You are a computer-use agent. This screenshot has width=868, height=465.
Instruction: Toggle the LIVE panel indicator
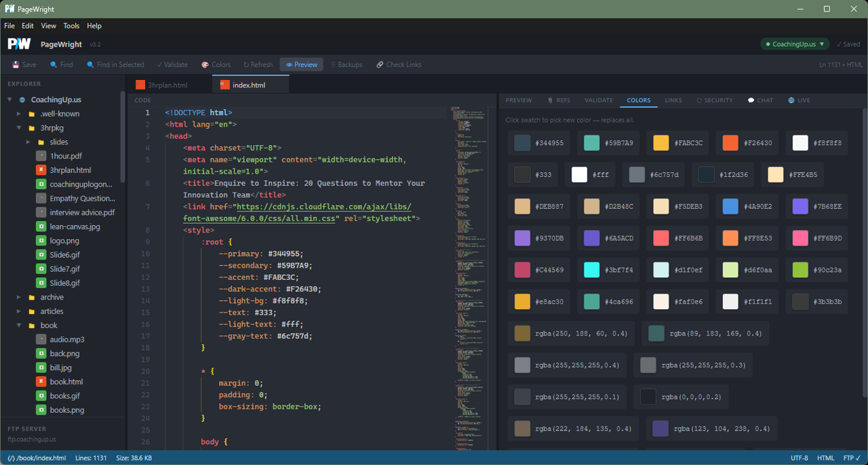[x=799, y=100]
